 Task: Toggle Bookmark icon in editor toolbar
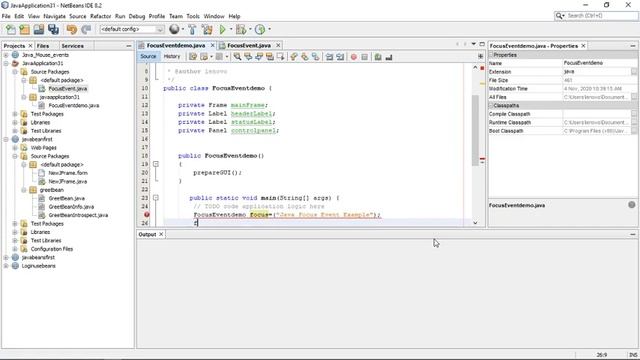coord(316,57)
